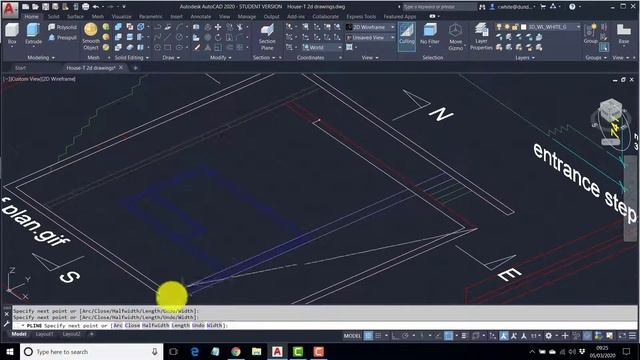Click the Help question mark icon
640x360 pixels.
(x=572, y=7)
